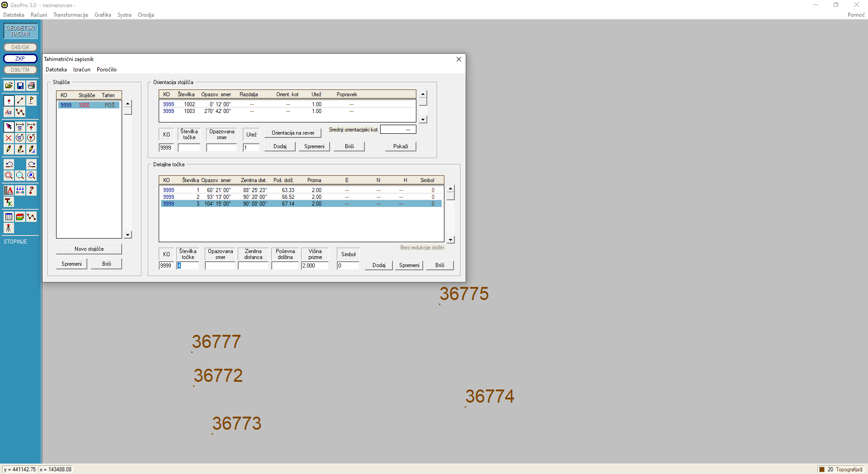Click the save diskette icon
Image resolution: width=868 pixels, height=474 pixels.
tap(20, 86)
